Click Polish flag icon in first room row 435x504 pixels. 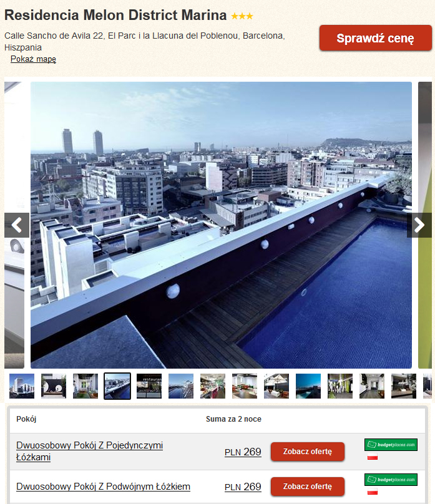pos(373,457)
